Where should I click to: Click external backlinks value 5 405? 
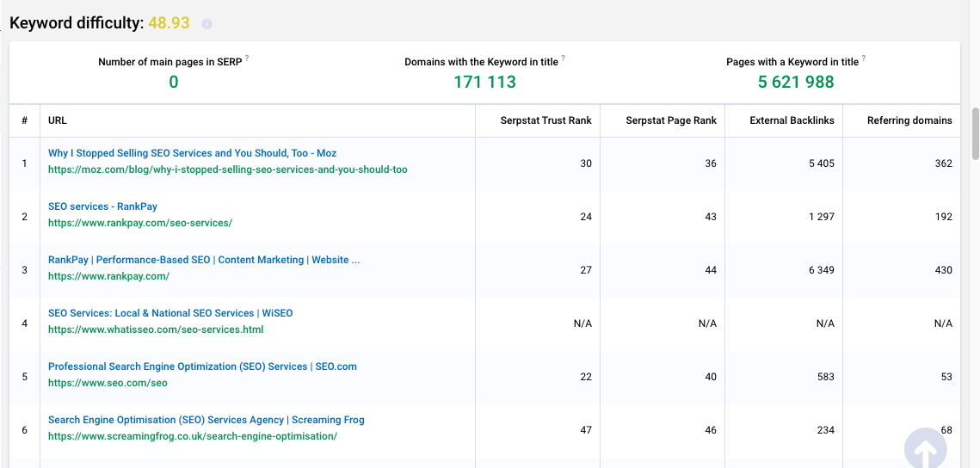click(x=821, y=163)
